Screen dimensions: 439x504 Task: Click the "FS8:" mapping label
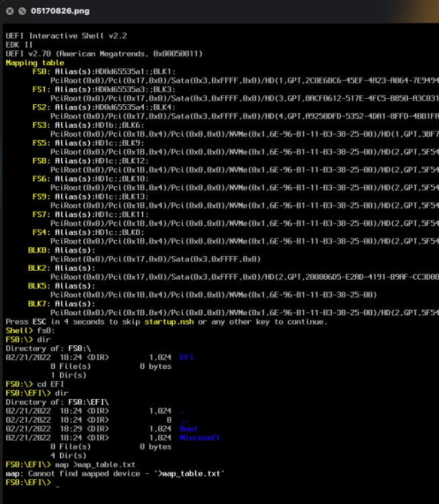coord(42,161)
